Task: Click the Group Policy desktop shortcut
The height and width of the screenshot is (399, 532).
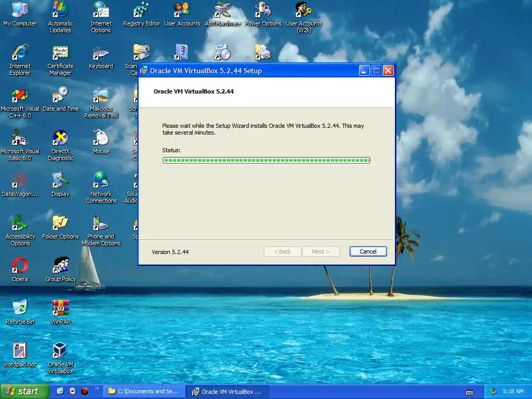Action: tap(60, 270)
